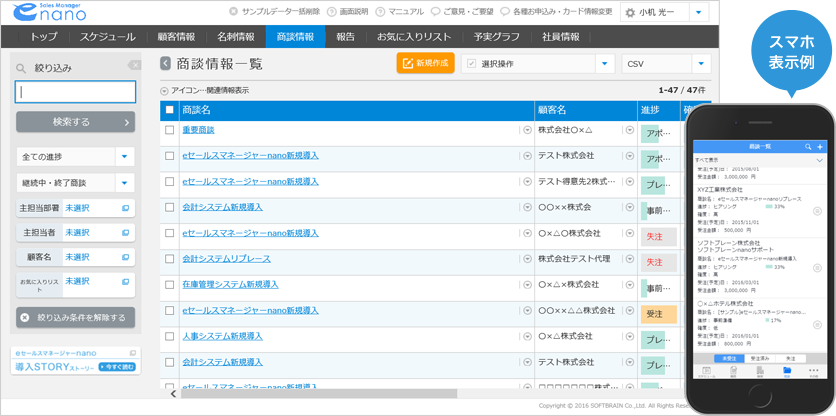Open the 会計システムリプレース link
This screenshot has width=836, height=416.
(x=227, y=259)
